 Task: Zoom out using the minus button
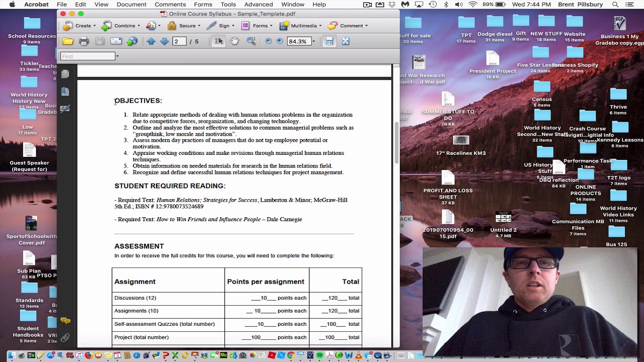[x=269, y=41]
